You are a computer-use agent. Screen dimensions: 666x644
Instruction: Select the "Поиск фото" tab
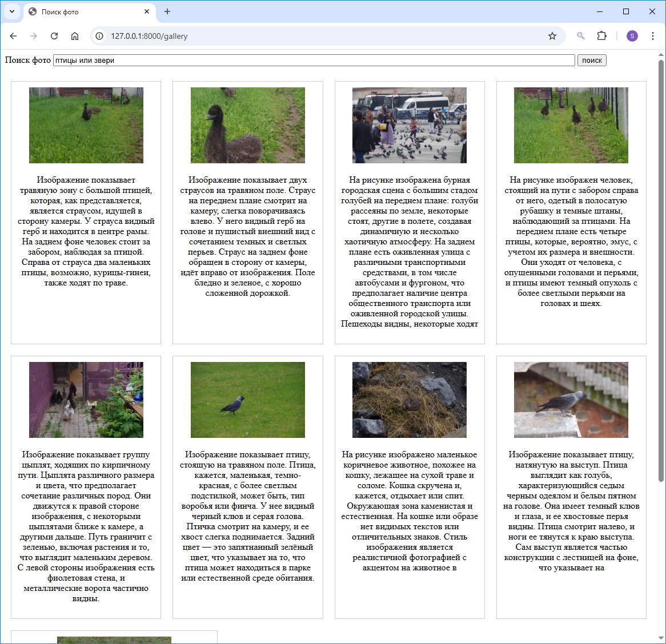86,11
